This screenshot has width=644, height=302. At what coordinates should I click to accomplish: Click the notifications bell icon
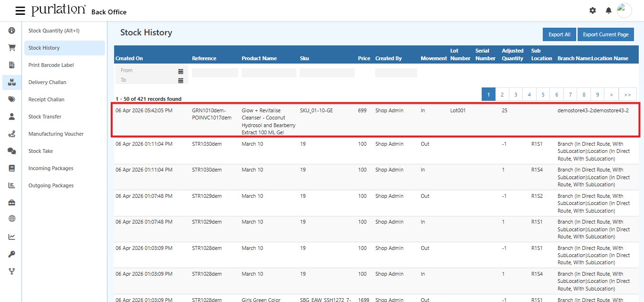click(x=608, y=11)
